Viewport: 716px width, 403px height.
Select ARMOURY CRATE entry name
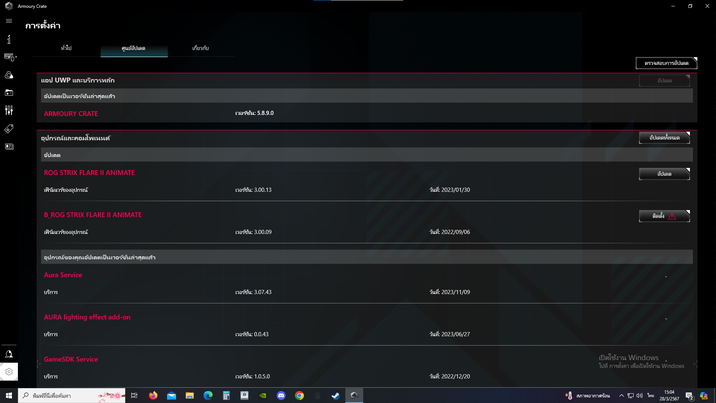[71, 114]
